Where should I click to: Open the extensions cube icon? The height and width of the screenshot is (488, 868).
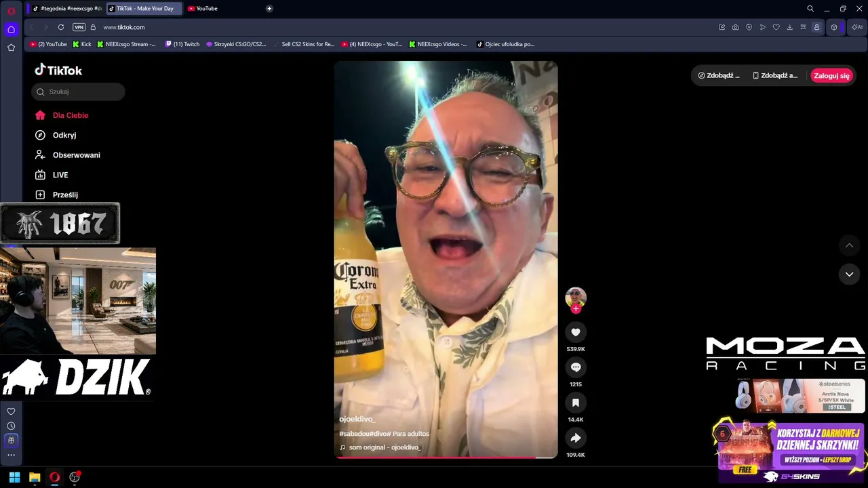pos(834,27)
